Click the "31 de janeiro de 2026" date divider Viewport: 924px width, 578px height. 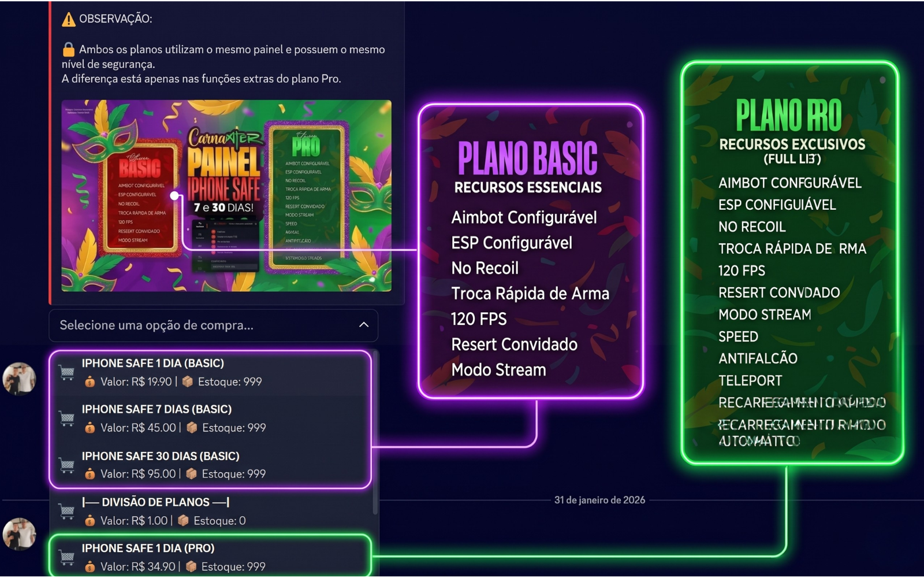(x=599, y=500)
